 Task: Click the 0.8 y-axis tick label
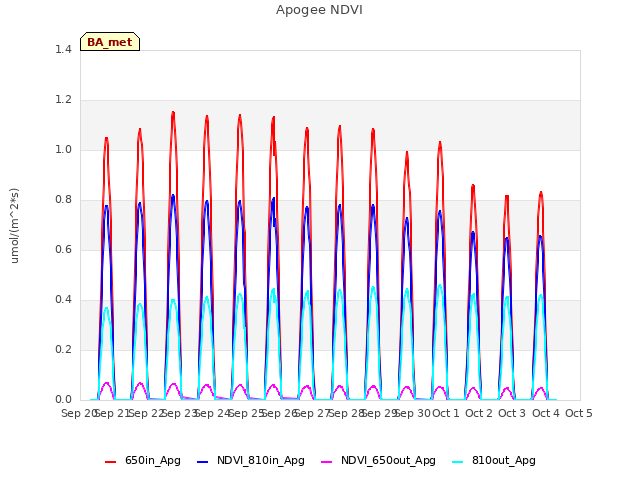[x=63, y=200]
